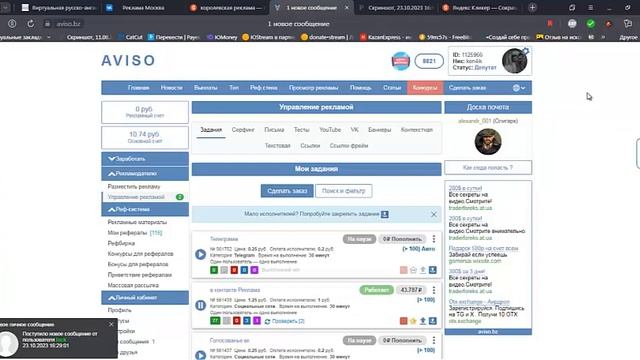This screenshot has width=640, height=360.
Task: Open the 'Мои рефералы' sidebar link
Action: click(x=135, y=233)
